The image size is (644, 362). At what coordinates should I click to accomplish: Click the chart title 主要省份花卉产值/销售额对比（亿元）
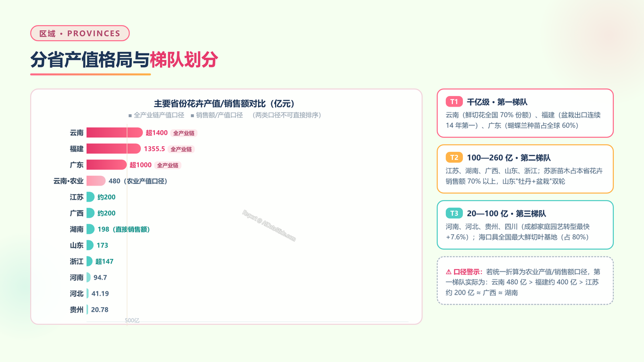pyautogui.click(x=224, y=104)
